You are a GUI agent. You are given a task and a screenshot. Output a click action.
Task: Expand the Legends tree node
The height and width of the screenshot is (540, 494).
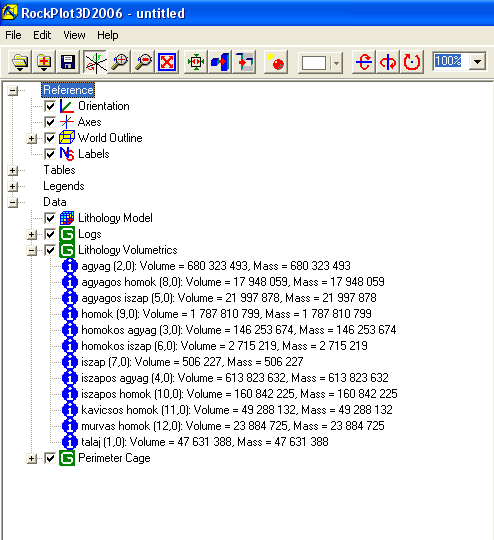pyautogui.click(x=13, y=186)
